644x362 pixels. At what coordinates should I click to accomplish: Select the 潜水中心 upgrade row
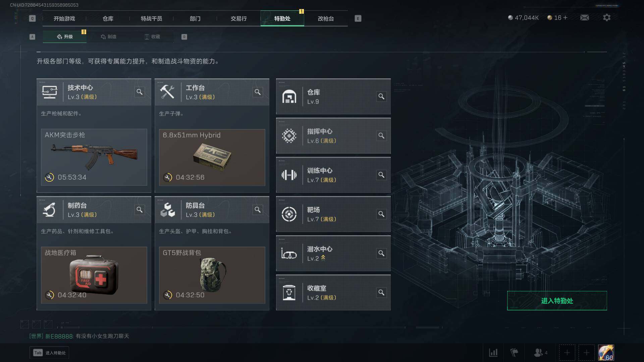(333, 253)
